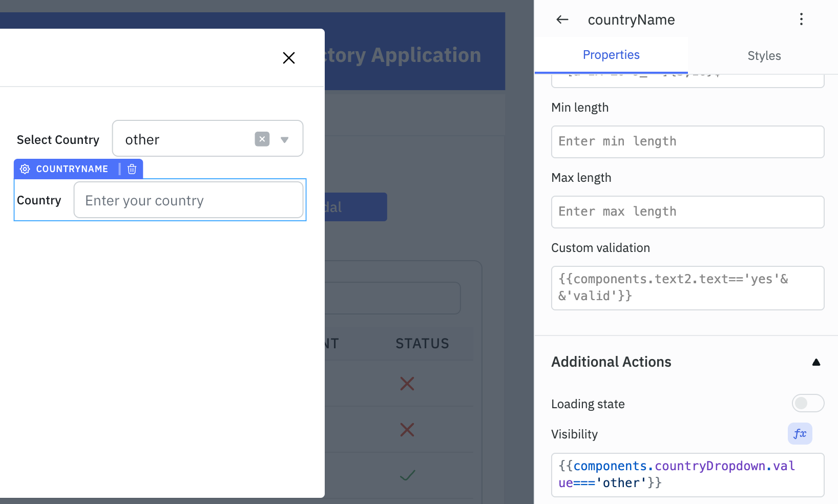Delete the countryName component via trash icon
The image size is (838, 504).
point(132,169)
